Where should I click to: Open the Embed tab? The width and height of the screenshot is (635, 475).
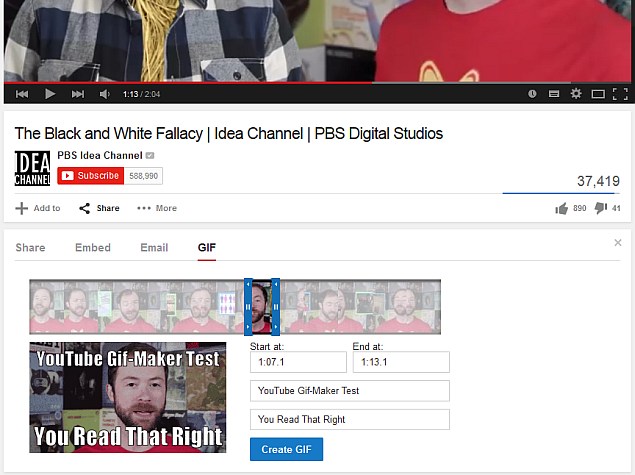pos(93,247)
